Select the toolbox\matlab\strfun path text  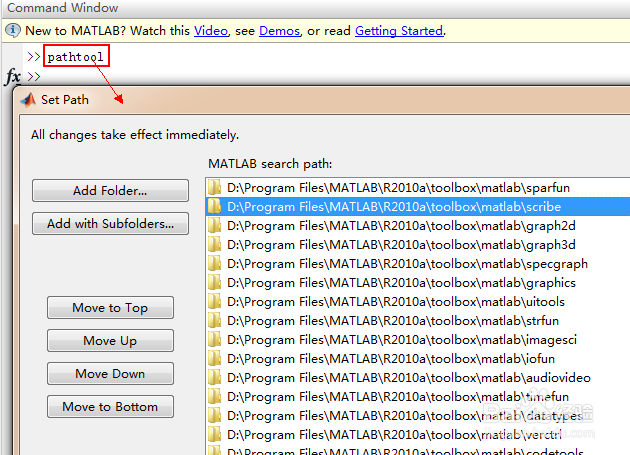(393, 321)
